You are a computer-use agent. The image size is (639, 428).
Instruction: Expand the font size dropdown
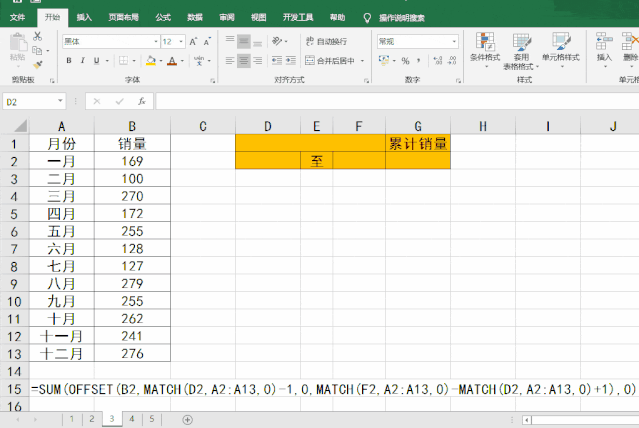181,42
